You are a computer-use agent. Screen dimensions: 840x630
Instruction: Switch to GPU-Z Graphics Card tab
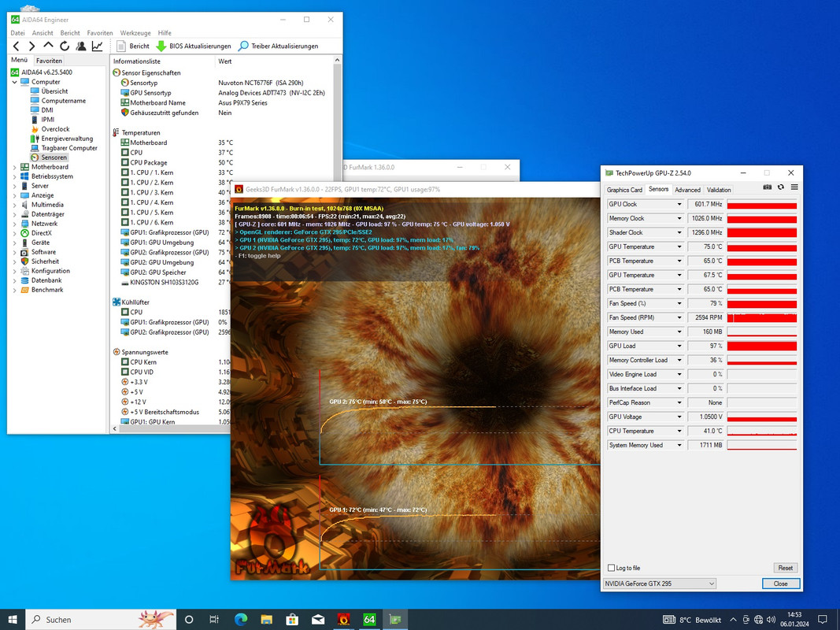[624, 190]
